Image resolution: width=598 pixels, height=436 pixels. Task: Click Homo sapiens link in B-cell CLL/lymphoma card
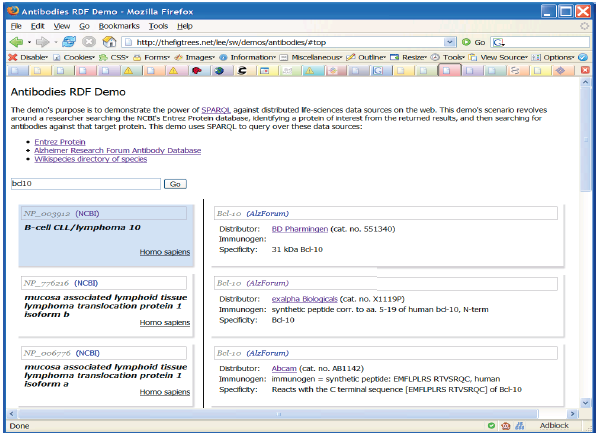coord(165,252)
